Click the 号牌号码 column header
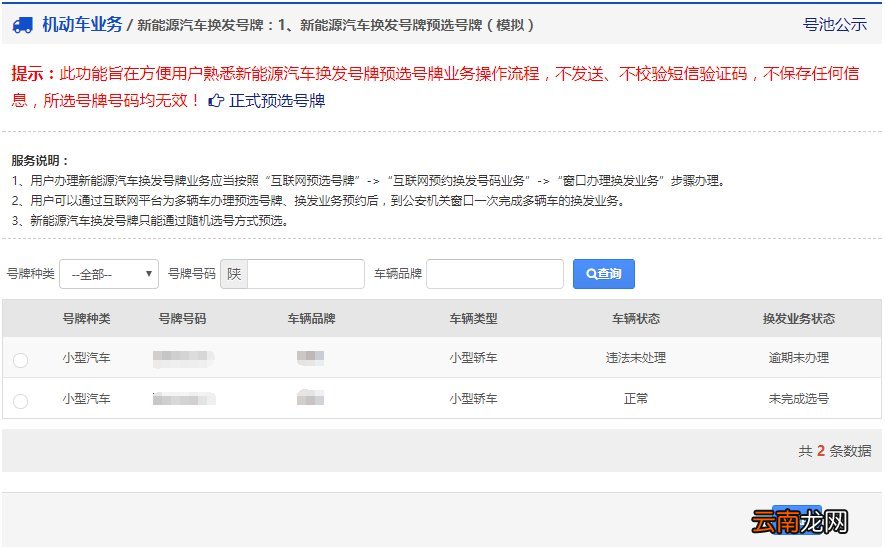This screenshot has width=885, height=550. click(x=182, y=318)
